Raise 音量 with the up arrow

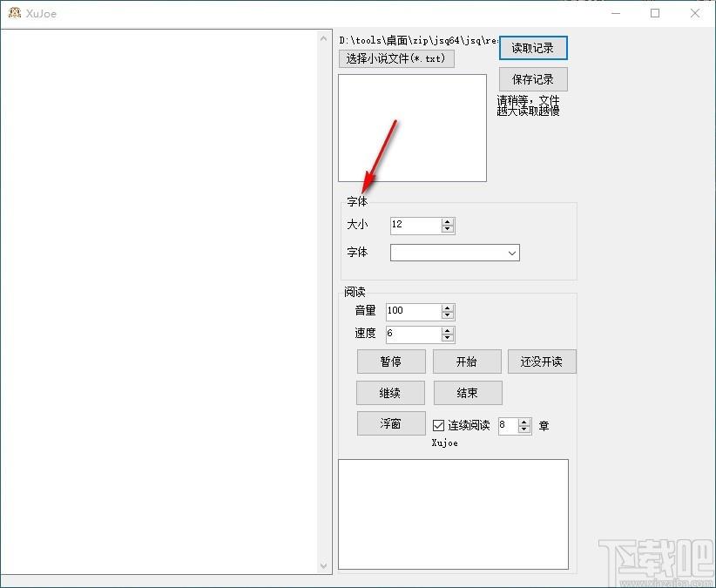tap(448, 308)
